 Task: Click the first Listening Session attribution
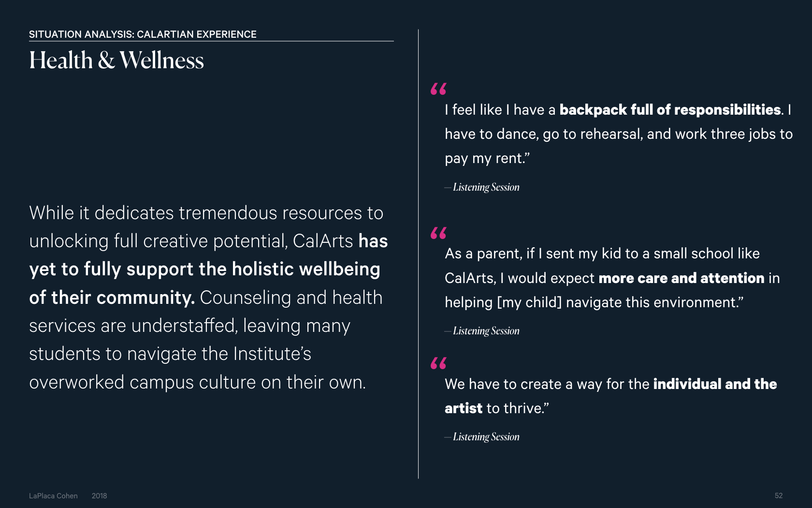[482, 187]
